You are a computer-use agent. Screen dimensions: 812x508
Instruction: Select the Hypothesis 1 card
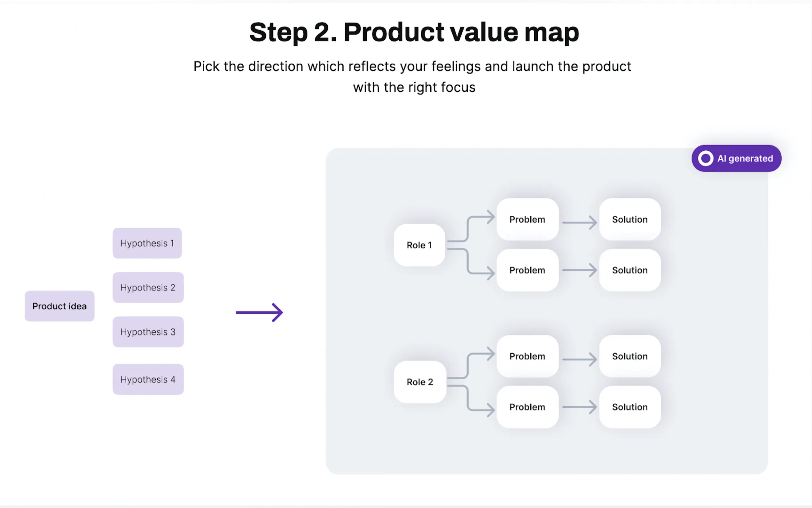pos(147,243)
